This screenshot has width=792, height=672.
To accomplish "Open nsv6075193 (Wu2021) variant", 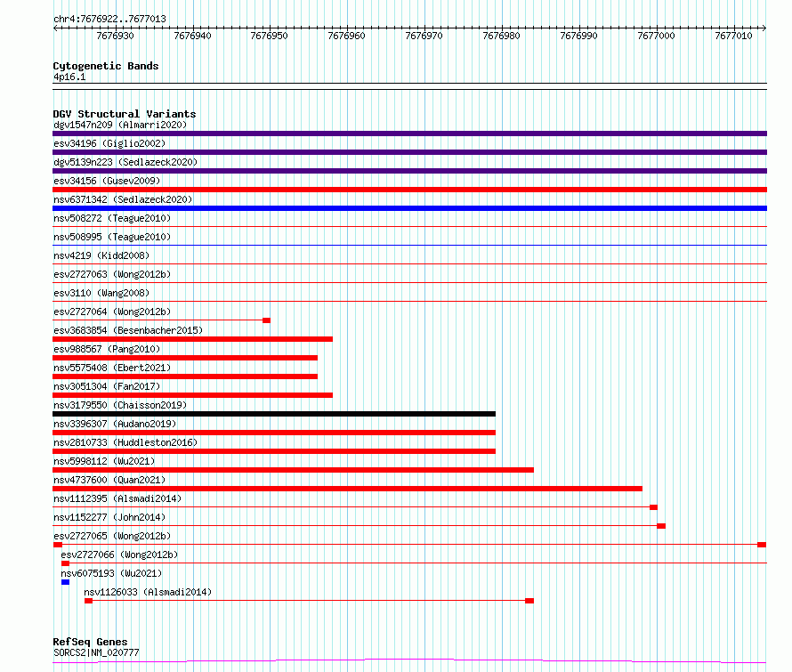I will coord(111,573).
